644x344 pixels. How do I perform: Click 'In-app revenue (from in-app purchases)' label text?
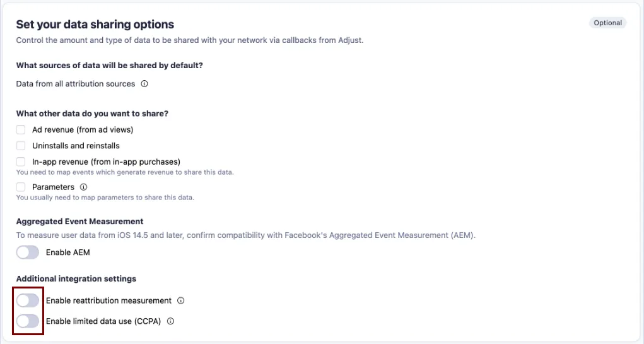[x=106, y=162]
